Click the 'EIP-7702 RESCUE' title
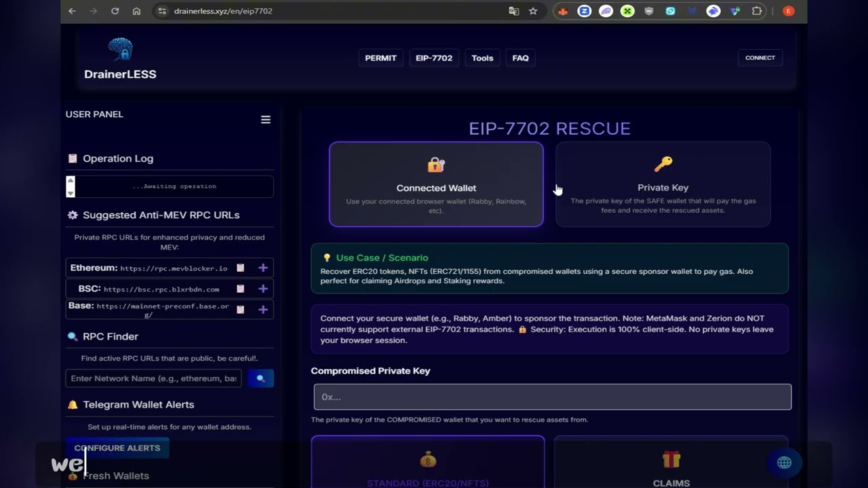 click(550, 129)
